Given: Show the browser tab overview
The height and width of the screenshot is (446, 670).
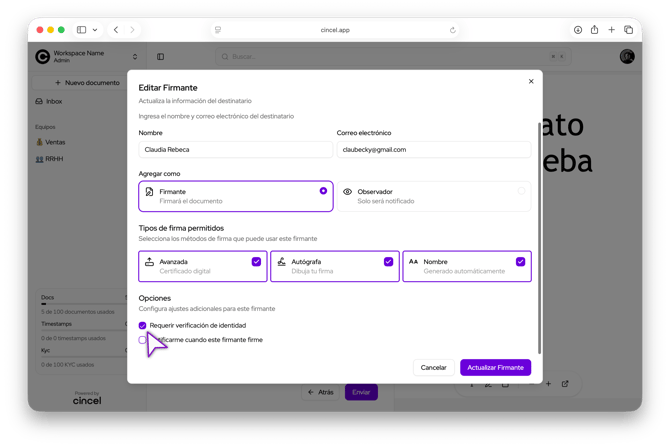Looking at the screenshot, I should tap(629, 30).
